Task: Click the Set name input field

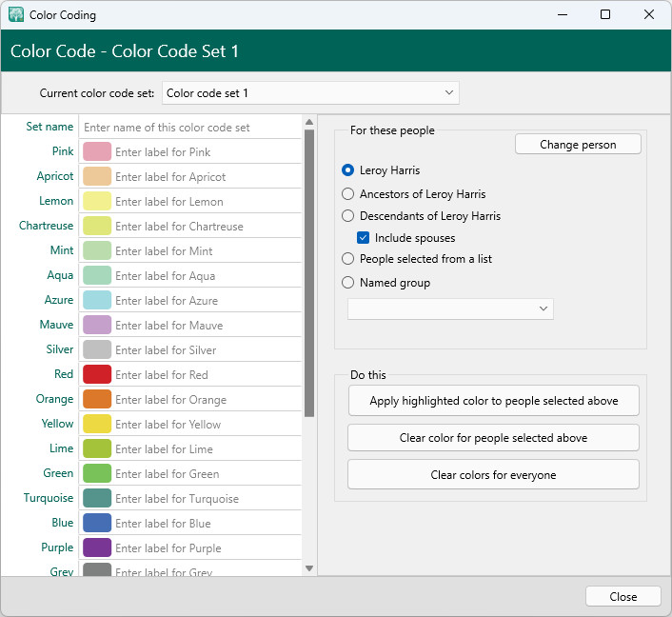Action: [190, 128]
